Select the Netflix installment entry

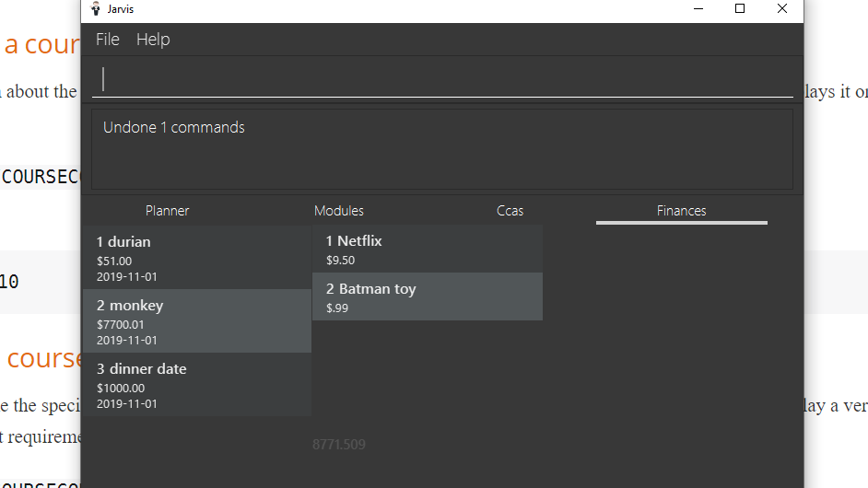(428, 249)
